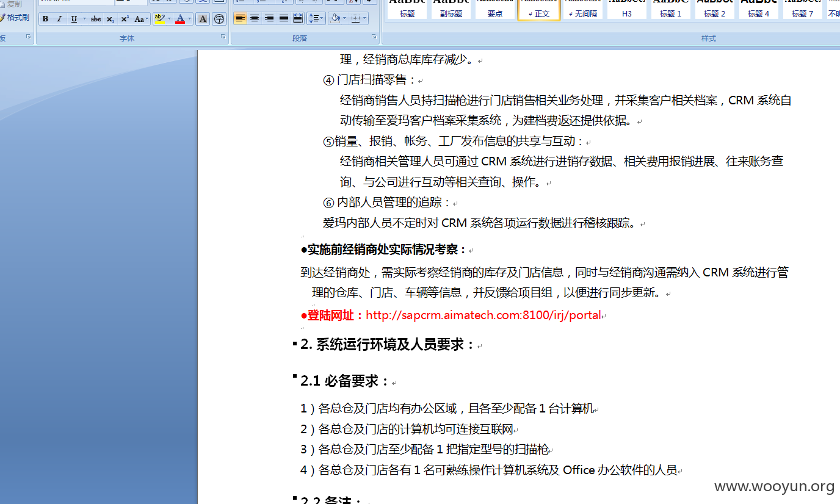The image size is (840, 504).
Task: Apply the 要点 style
Action: [495, 9]
